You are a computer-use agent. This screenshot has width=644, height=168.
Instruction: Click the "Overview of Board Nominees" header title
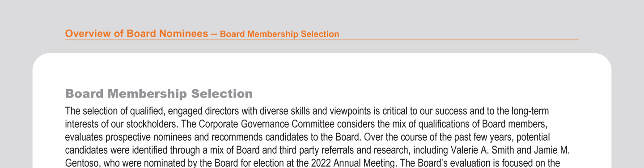(x=136, y=34)
